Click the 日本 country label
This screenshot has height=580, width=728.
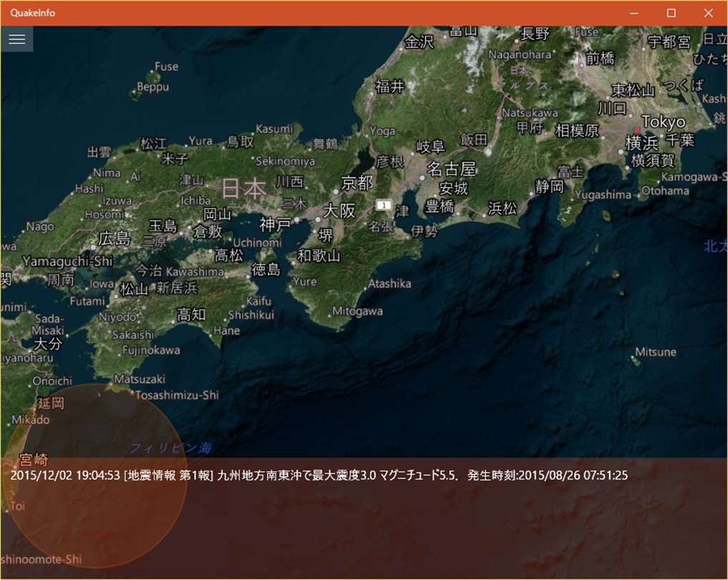(244, 188)
